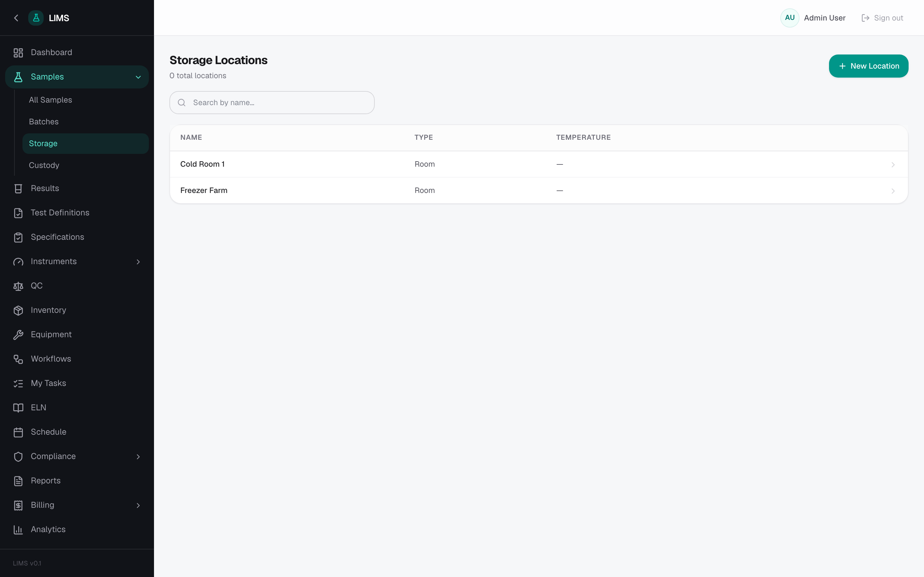Click the AU user avatar
Image resolution: width=924 pixels, height=577 pixels.
pyautogui.click(x=790, y=18)
